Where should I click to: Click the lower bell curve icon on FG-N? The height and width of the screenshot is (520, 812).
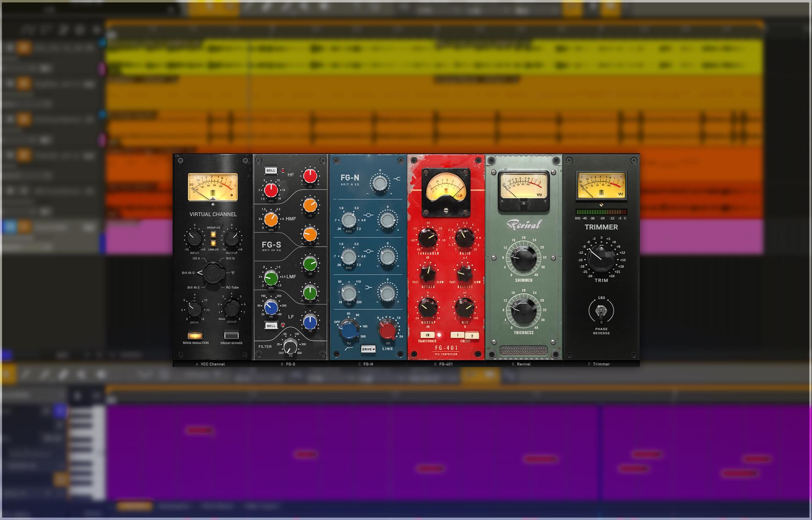[x=368, y=251]
